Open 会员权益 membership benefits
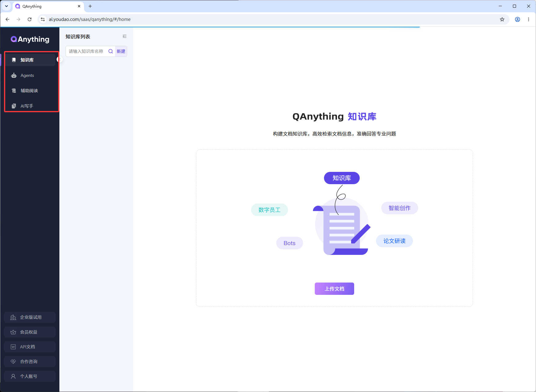536x392 pixels. (x=30, y=332)
